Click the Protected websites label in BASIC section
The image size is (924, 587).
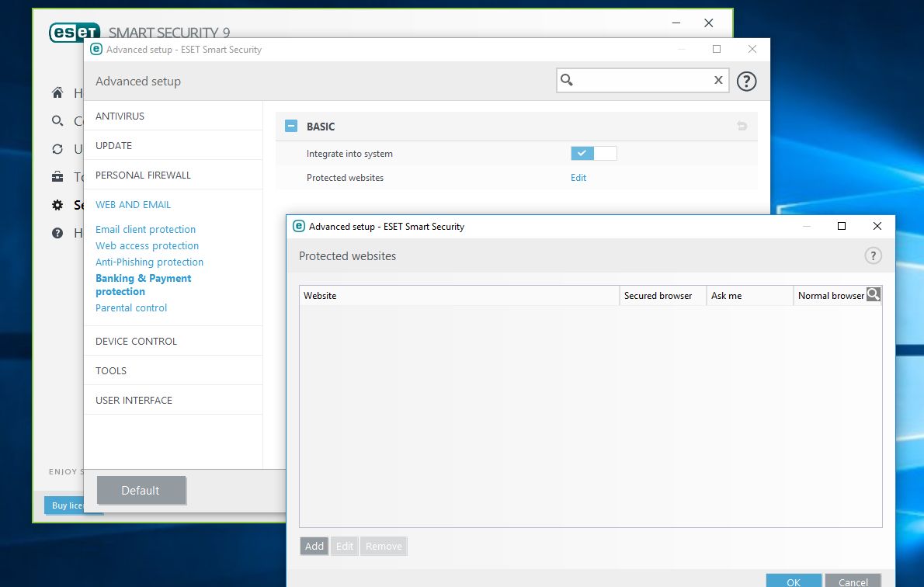[x=345, y=177]
